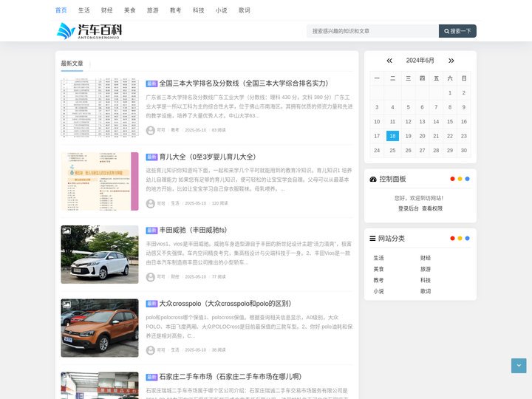This screenshot has width=532, height=399.
Task: Click 查看权限 link in control panel
Action: tap(432, 208)
